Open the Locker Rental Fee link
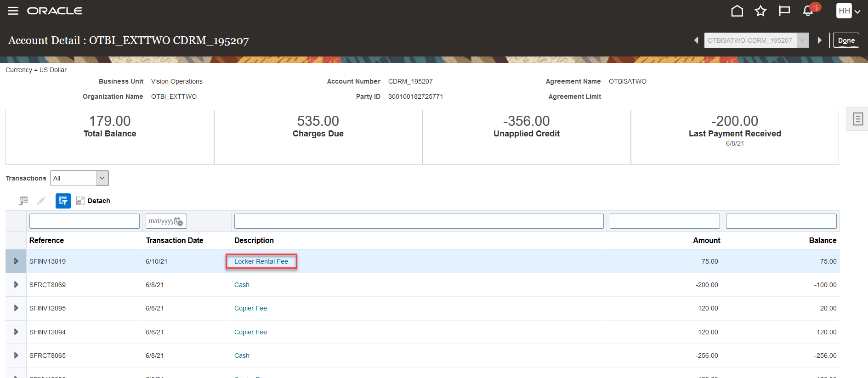The width and height of the screenshot is (868, 378). click(261, 261)
